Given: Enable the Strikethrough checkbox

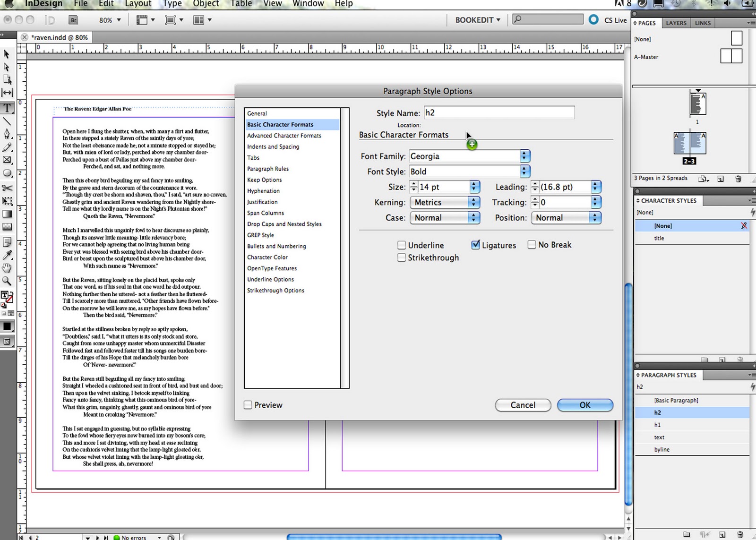Looking at the screenshot, I should point(402,257).
